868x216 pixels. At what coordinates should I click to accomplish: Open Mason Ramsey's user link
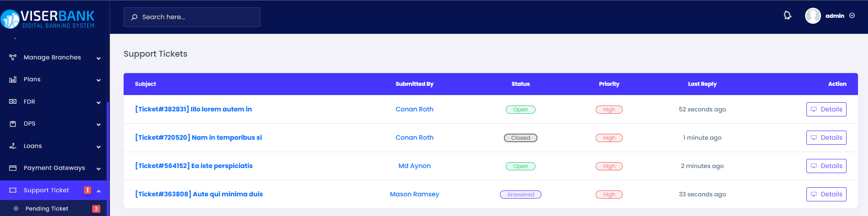pos(414,194)
